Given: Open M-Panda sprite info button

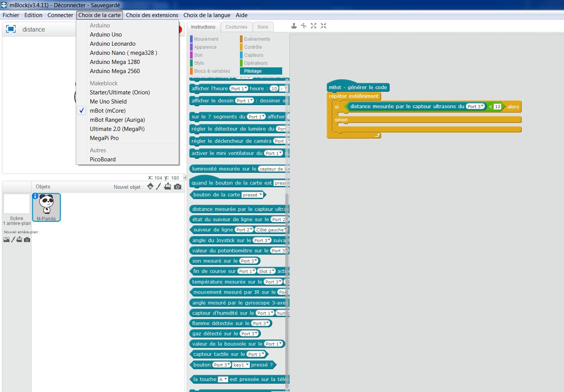Looking at the screenshot, I should tap(35, 196).
